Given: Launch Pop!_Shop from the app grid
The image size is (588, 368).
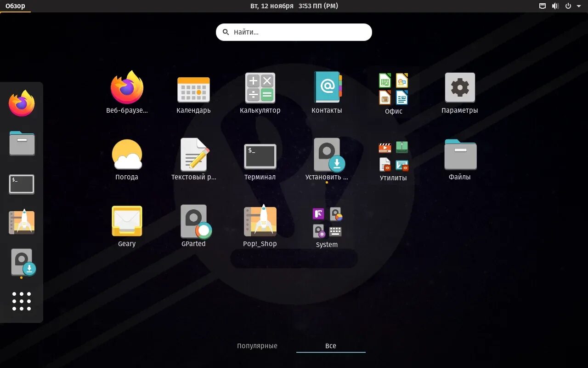Looking at the screenshot, I should 260,225.
